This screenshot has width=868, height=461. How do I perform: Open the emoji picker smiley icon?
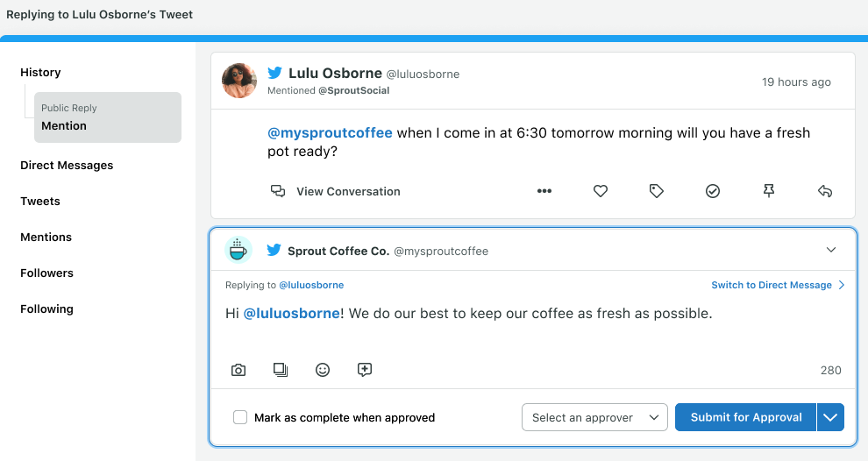tap(323, 370)
